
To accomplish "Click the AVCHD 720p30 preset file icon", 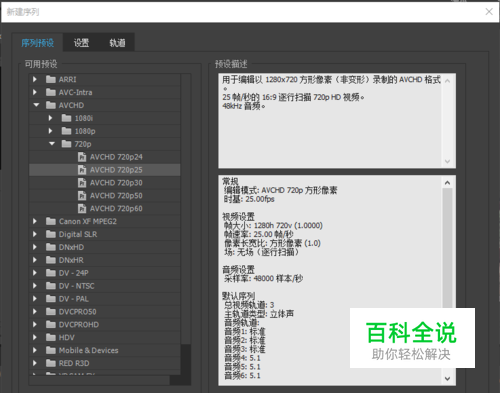I will pos(82,183).
